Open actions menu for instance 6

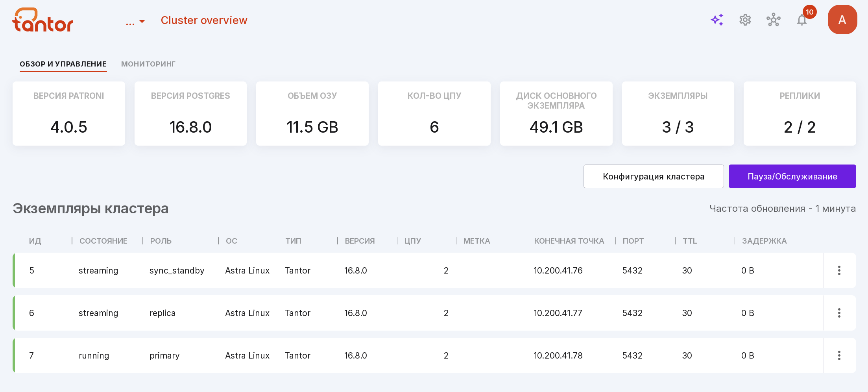(x=839, y=313)
